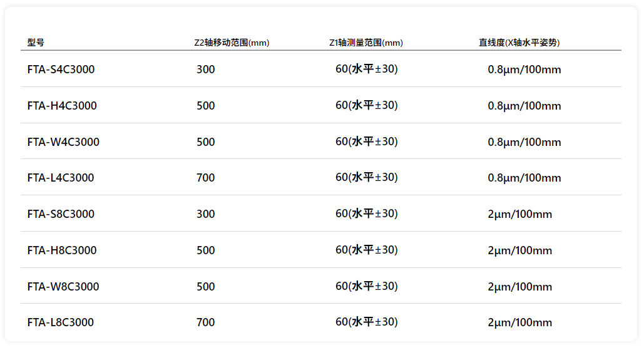Click the 型号 column header
Screen dimensions: 644x350
click(x=36, y=43)
